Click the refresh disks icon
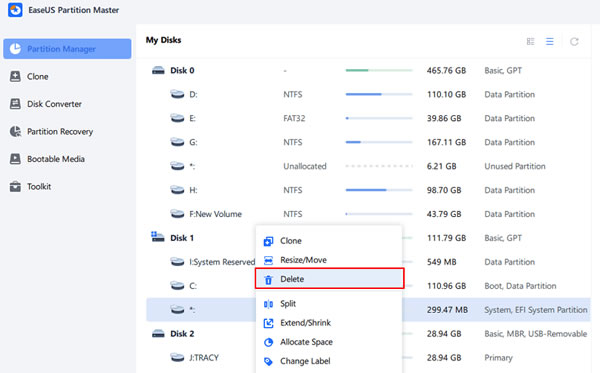 click(574, 41)
